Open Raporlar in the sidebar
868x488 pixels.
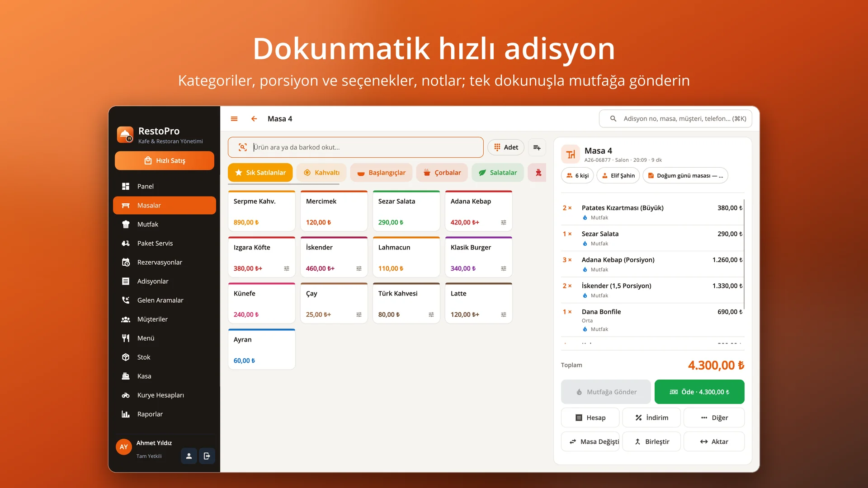(x=165, y=414)
